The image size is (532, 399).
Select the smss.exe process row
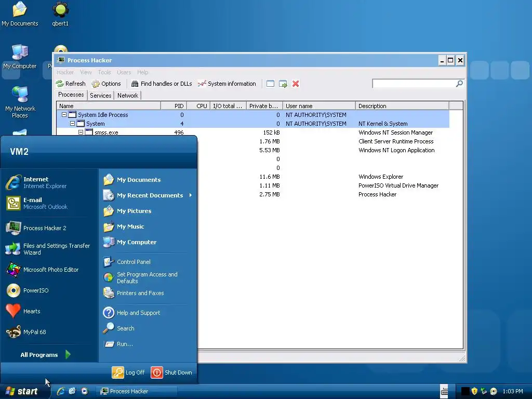click(x=253, y=132)
